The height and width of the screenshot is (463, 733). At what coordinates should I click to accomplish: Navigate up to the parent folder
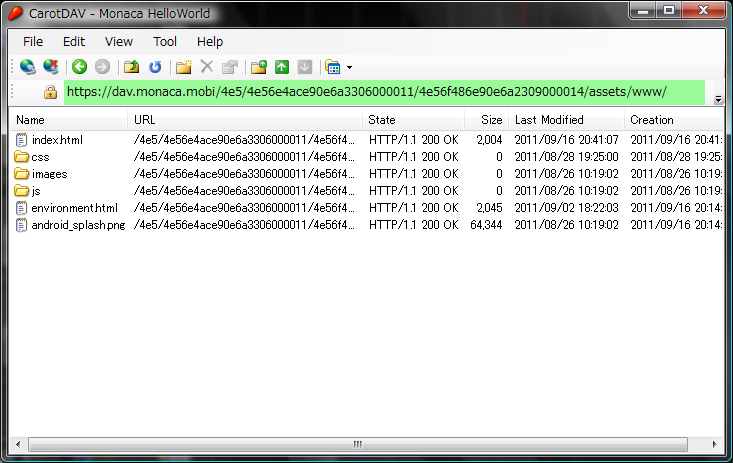point(131,67)
